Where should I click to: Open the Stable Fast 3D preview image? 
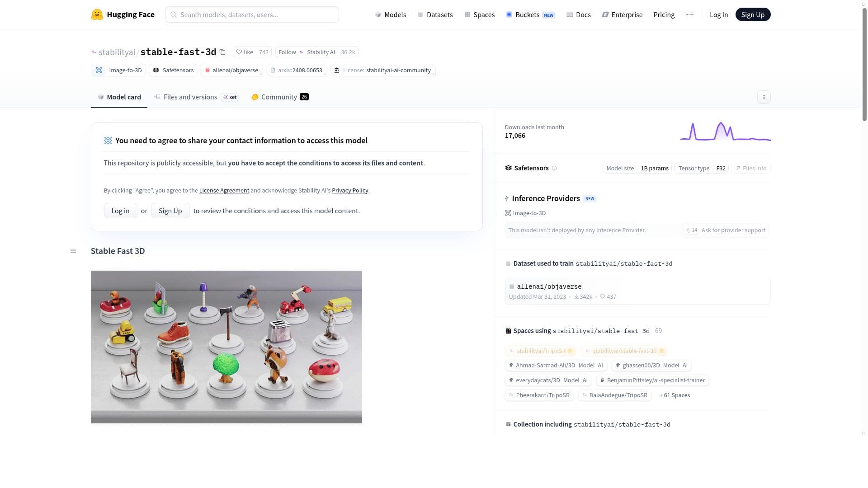coord(226,347)
